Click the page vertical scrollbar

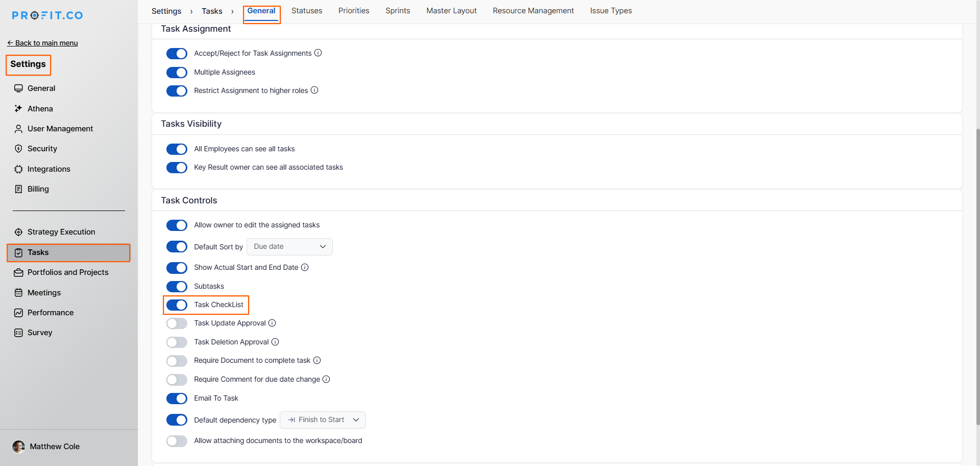pos(977,276)
